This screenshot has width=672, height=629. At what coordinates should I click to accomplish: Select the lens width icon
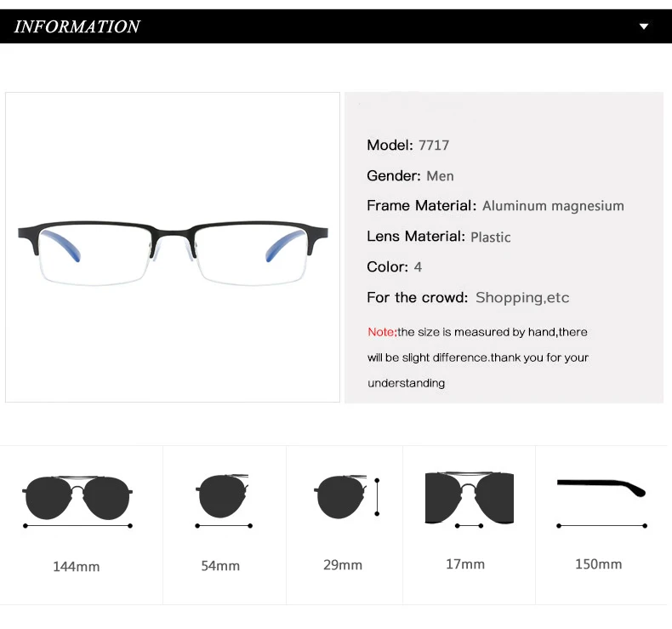coord(223,500)
